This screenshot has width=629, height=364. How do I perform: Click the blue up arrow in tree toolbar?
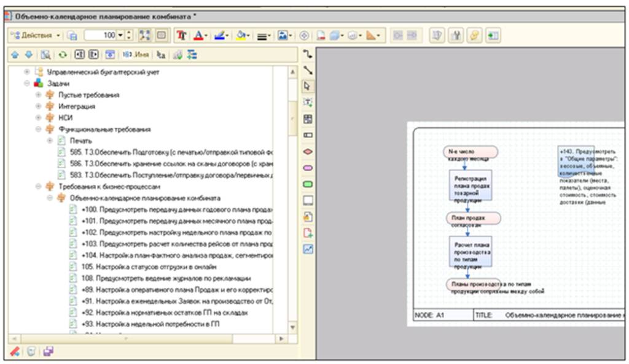coord(15,55)
